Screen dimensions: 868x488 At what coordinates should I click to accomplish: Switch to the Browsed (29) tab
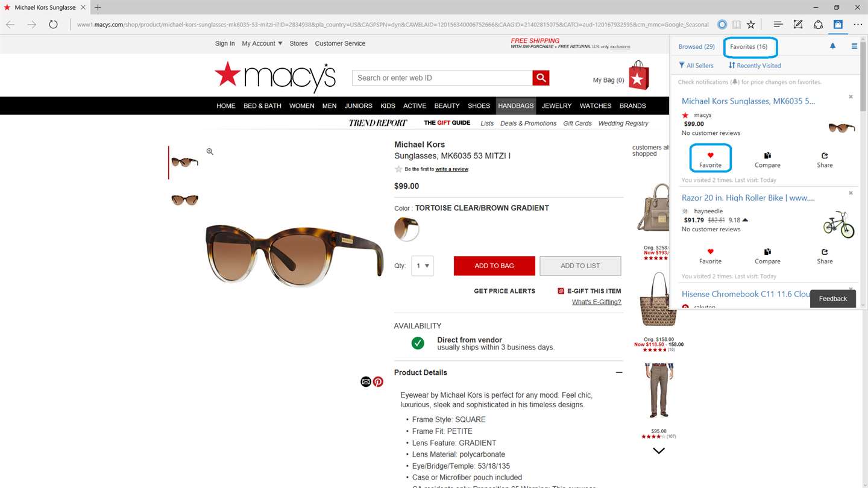696,46
